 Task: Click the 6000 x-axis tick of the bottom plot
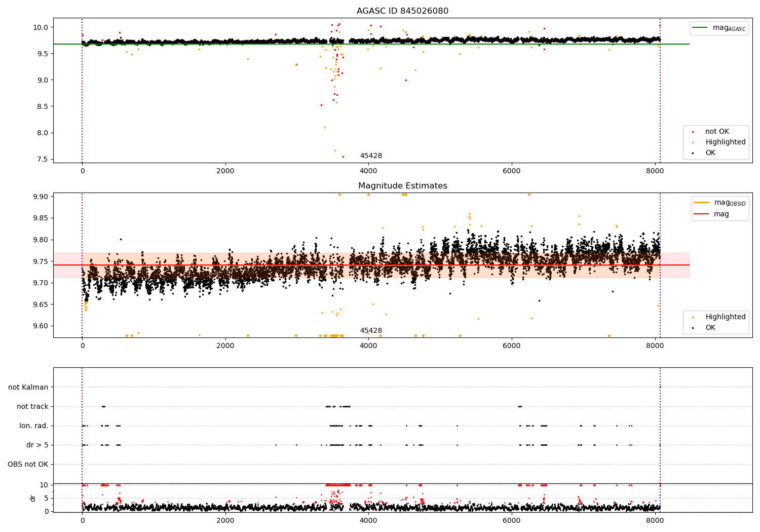tap(512, 520)
